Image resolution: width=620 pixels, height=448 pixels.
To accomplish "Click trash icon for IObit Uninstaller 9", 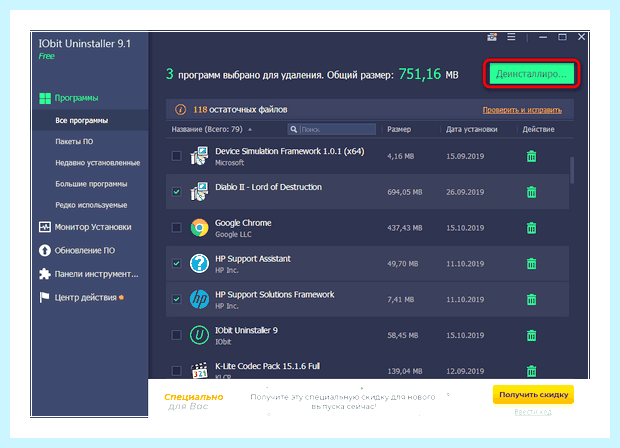I will click(x=531, y=335).
